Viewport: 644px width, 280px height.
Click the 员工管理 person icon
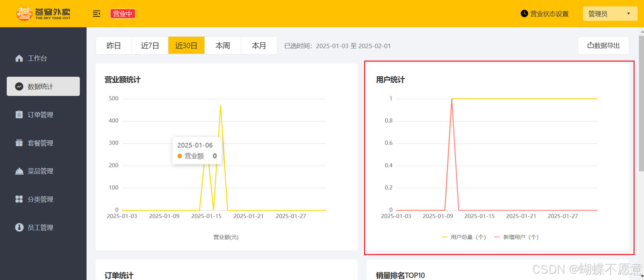19,228
